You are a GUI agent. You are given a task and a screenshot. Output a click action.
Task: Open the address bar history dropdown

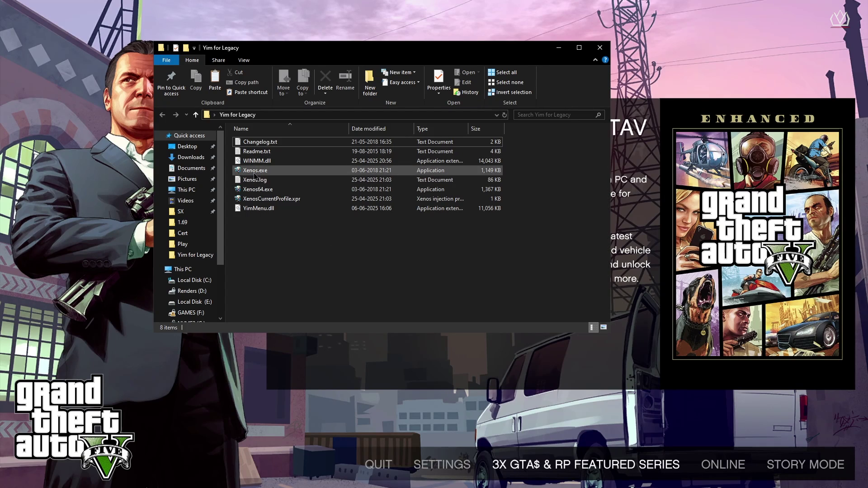(496, 115)
